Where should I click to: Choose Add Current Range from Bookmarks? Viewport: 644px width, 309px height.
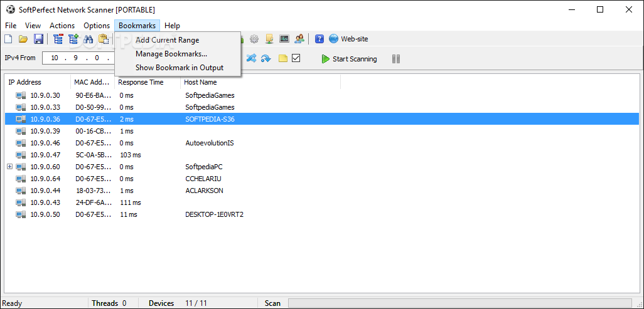pyautogui.click(x=178, y=40)
